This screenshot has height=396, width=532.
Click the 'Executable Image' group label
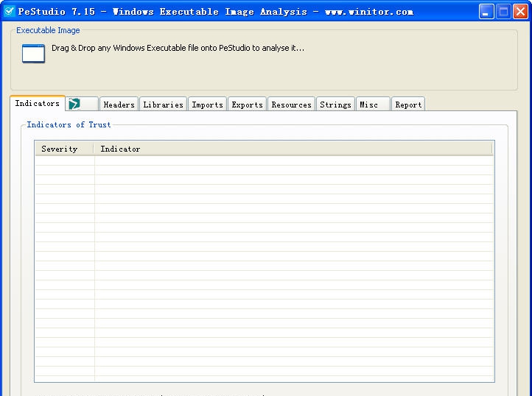coord(48,30)
